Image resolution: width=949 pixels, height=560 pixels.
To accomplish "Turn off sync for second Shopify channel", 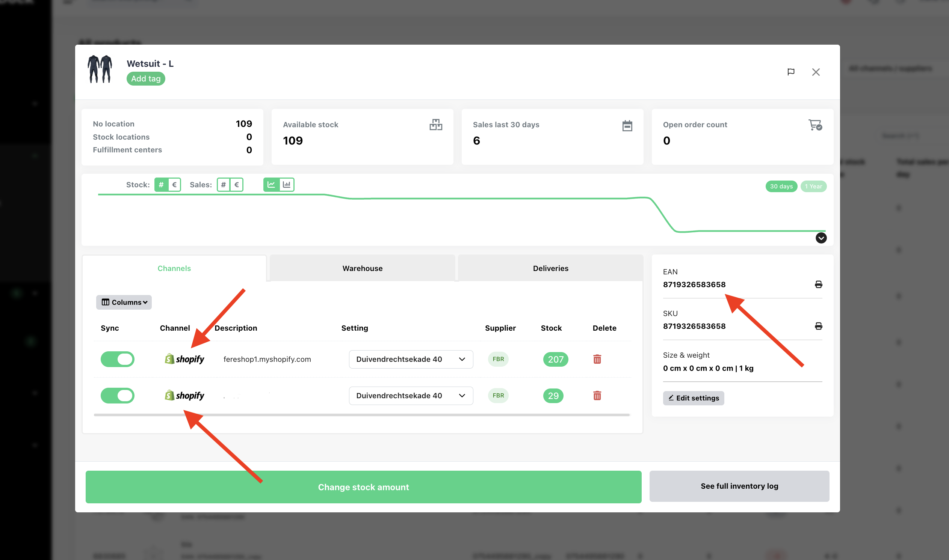I will tap(118, 396).
